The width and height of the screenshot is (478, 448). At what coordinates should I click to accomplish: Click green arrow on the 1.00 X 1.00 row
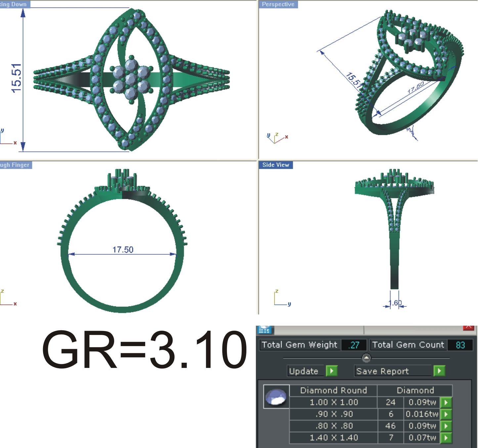pos(445,402)
